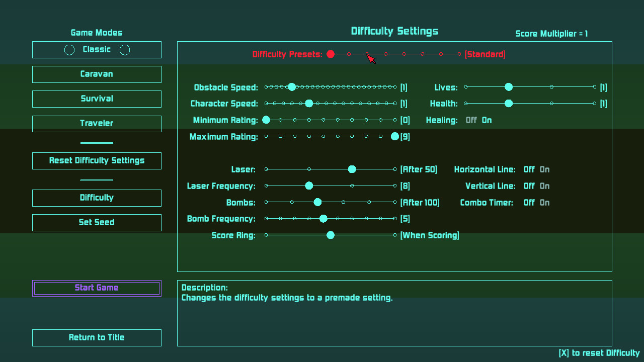Click the Score Ring slider handle
Screen dimensions: 644x362
(331, 235)
